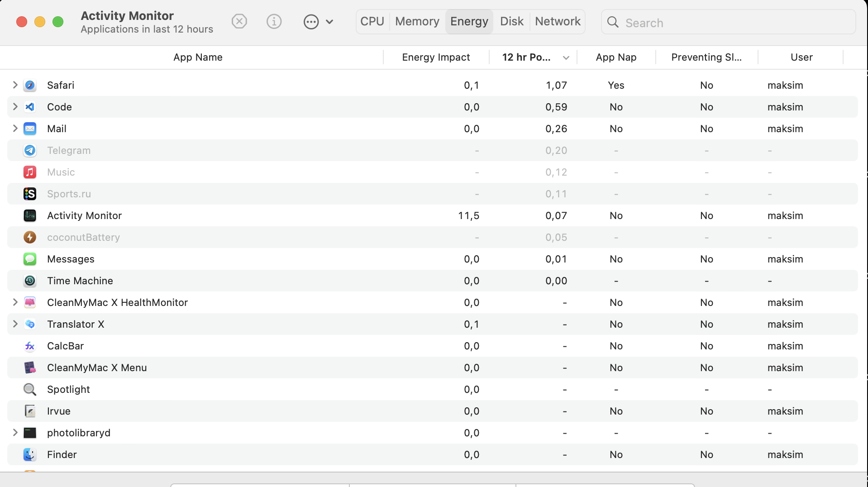Select the Energy tab
Viewport: 868px width, 487px height.
(x=469, y=21)
